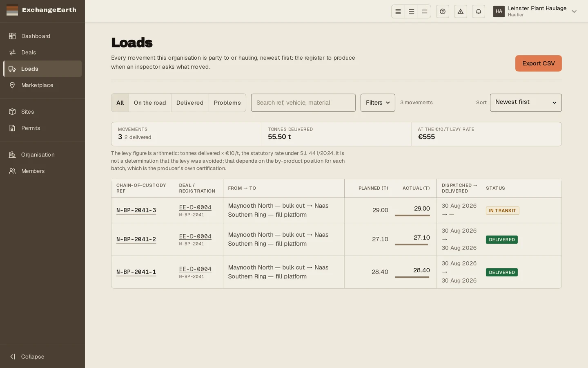
Task: Switch to the Problems tab
Action: tap(227, 103)
